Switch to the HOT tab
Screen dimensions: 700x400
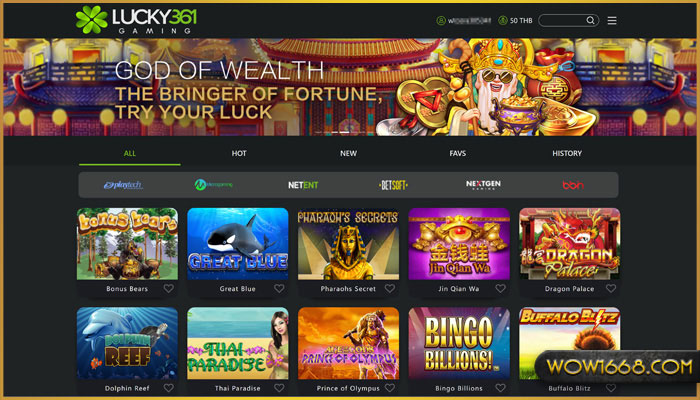point(239,153)
